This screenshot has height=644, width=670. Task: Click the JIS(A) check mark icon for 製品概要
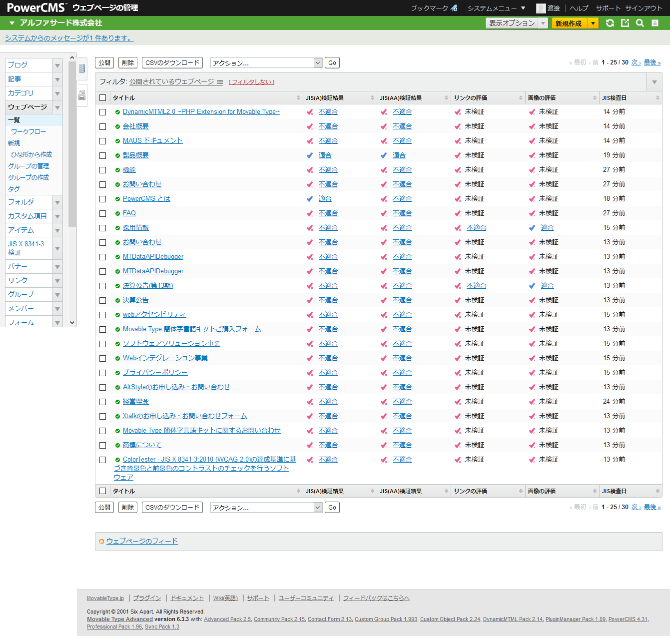click(310, 155)
